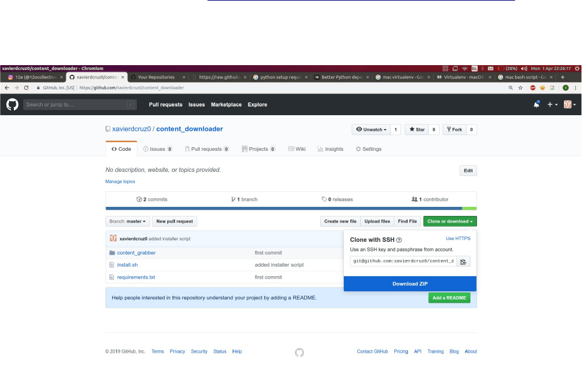Toggle the Clone or download dropdown

click(450, 221)
